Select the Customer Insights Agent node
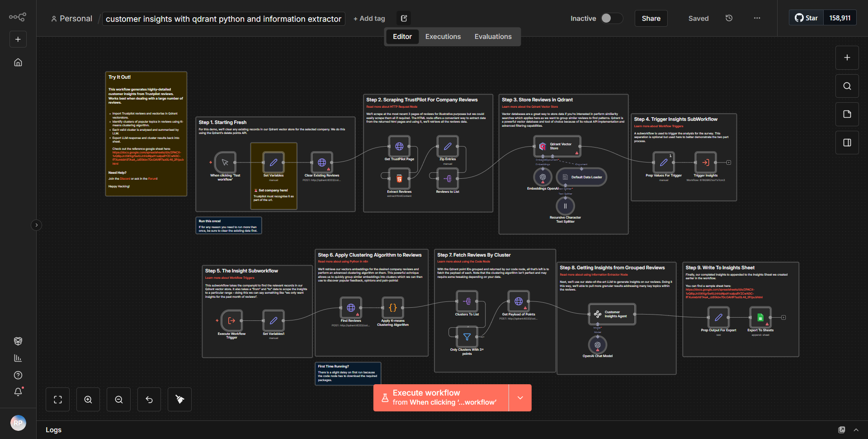 tap(612, 314)
